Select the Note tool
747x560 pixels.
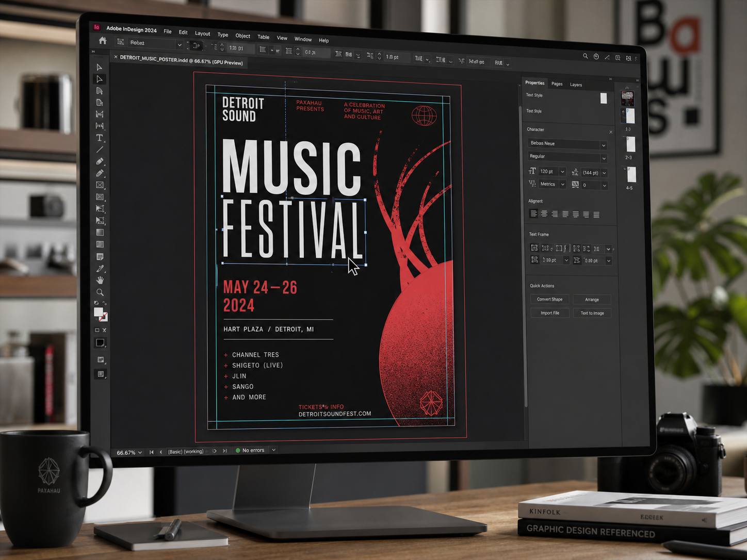(100, 257)
